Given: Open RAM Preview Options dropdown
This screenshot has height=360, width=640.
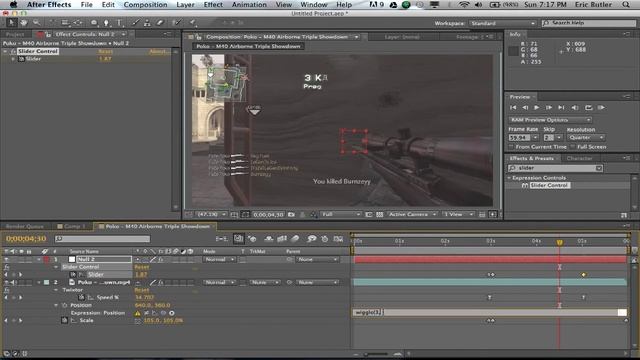Looking at the screenshot, I should pyautogui.click(x=550, y=120).
